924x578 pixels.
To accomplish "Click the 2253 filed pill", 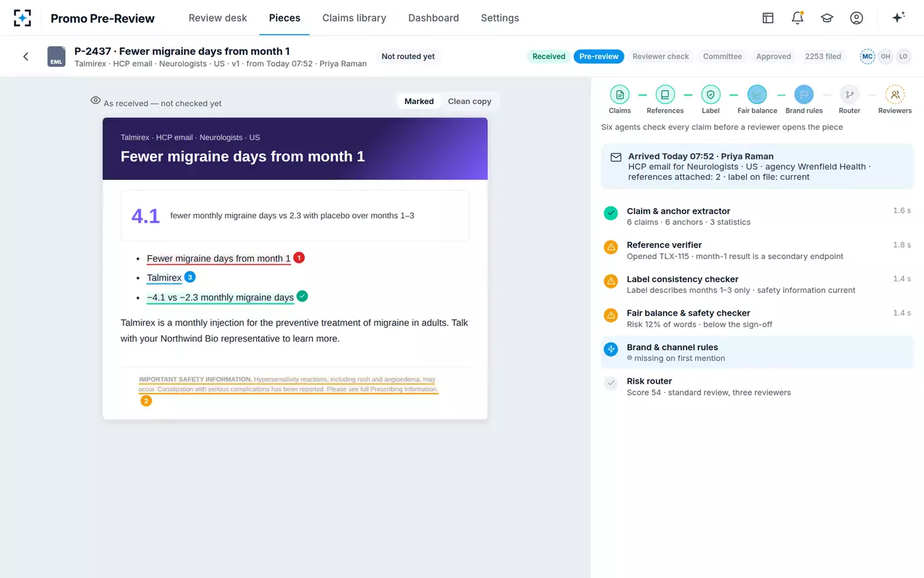I will tap(823, 57).
